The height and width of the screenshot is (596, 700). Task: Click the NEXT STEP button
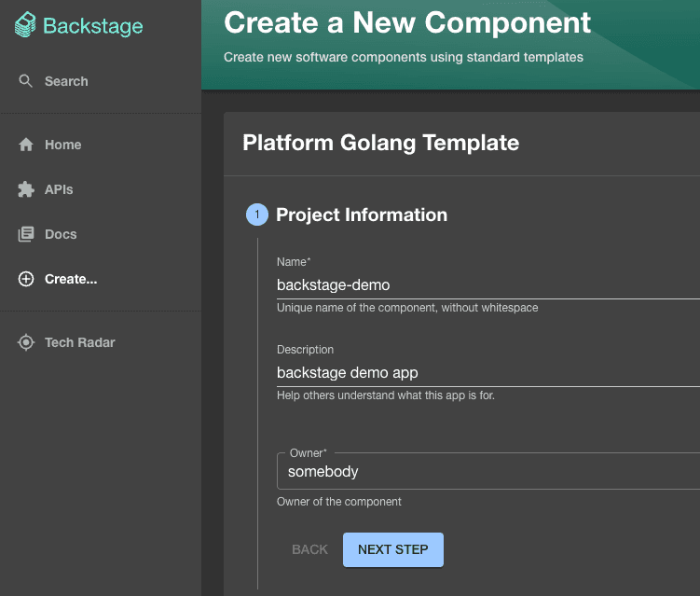(392, 549)
